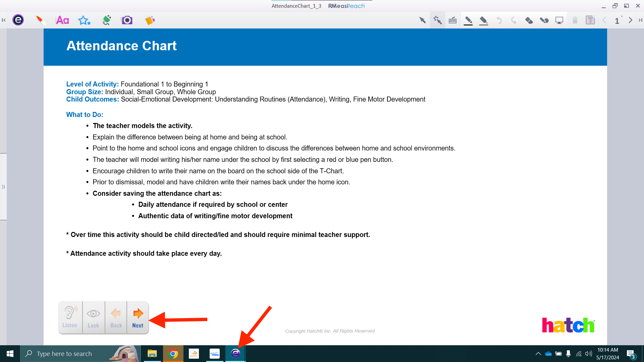Screen dimensions: 644x362
Task: Click the easiteach taskbar icon
Action: click(235, 354)
